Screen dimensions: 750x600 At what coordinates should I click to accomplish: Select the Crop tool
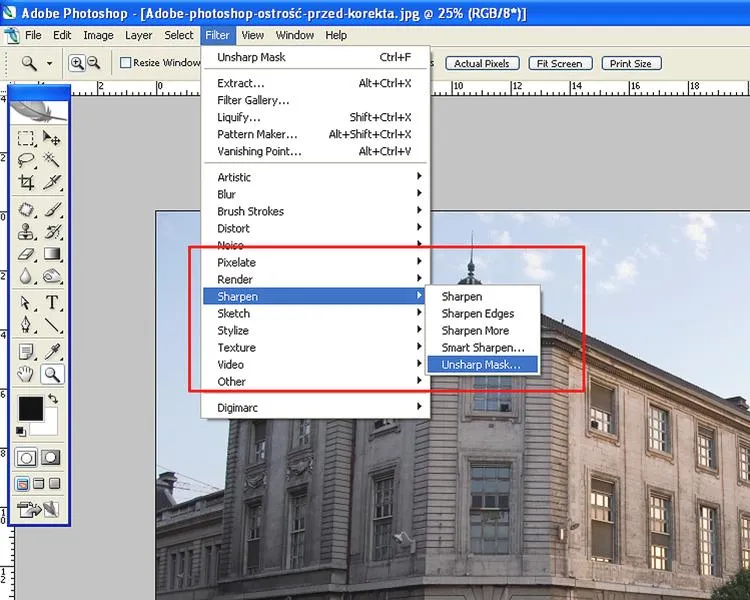coord(26,182)
